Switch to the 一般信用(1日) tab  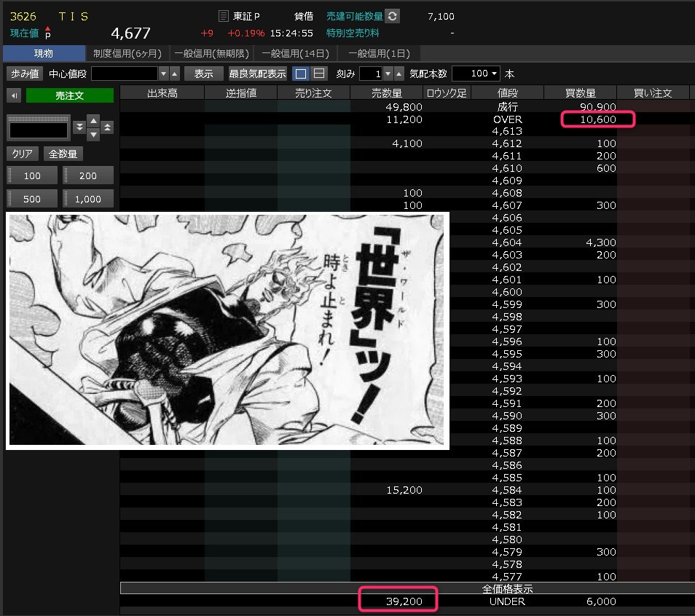379,53
